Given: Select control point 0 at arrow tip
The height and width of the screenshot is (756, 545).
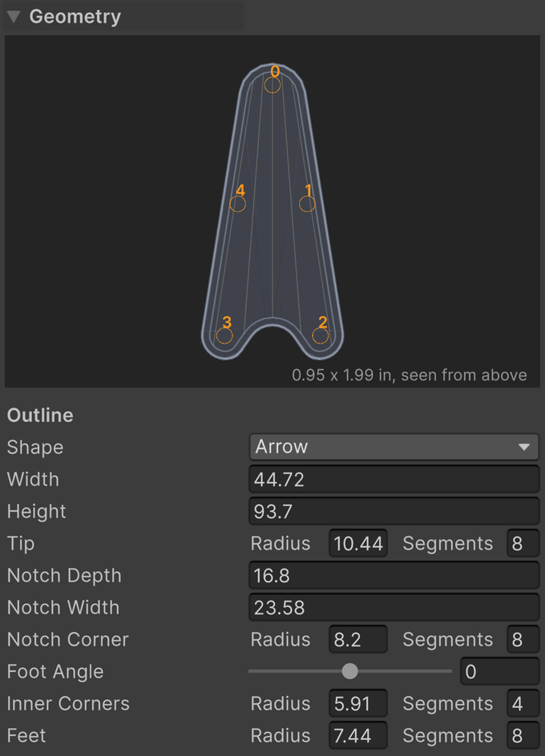Looking at the screenshot, I should pos(272,85).
